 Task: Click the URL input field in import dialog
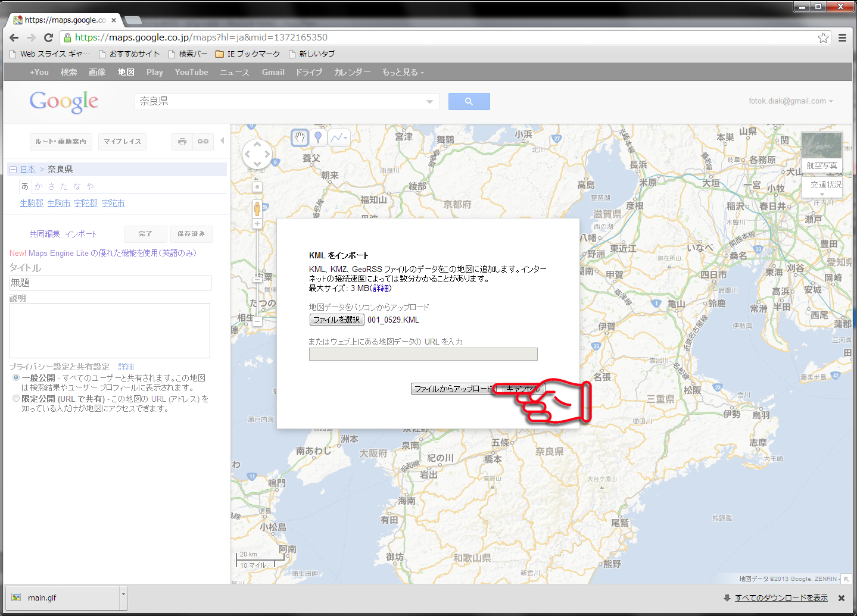click(423, 354)
